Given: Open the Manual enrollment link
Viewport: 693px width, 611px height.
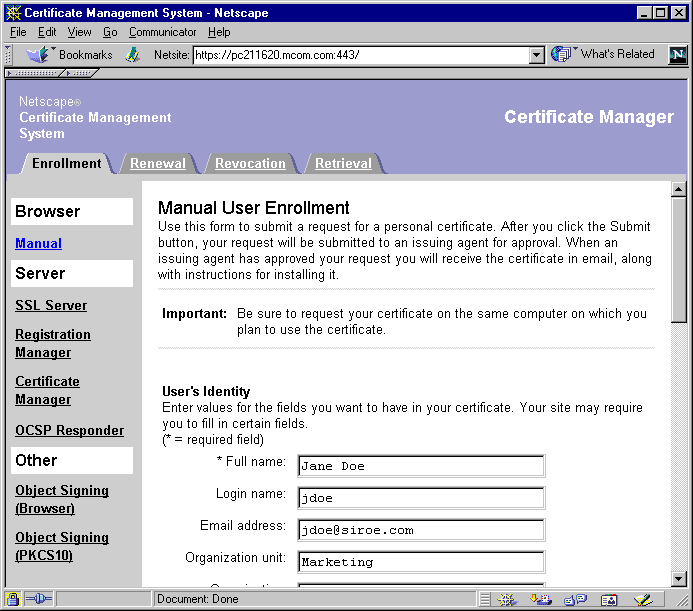Looking at the screenshot, I should click(38, 243).
